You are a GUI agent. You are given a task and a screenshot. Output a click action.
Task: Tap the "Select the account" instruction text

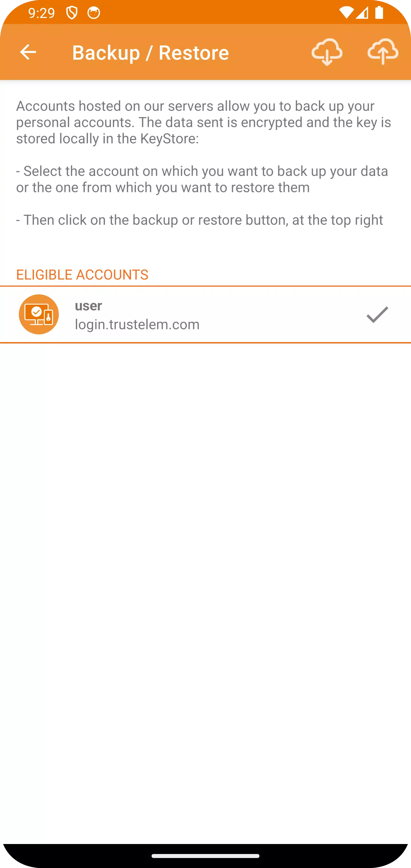click(202, 179)
